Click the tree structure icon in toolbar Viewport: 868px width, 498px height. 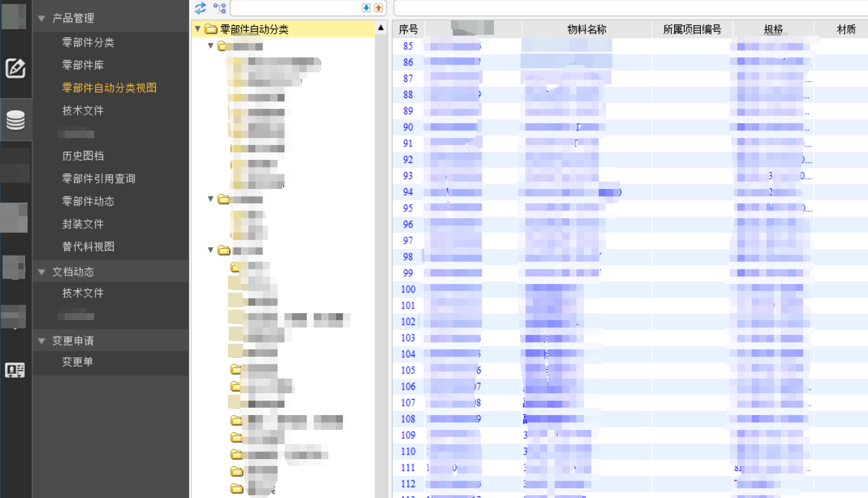(x=220, y=8)
